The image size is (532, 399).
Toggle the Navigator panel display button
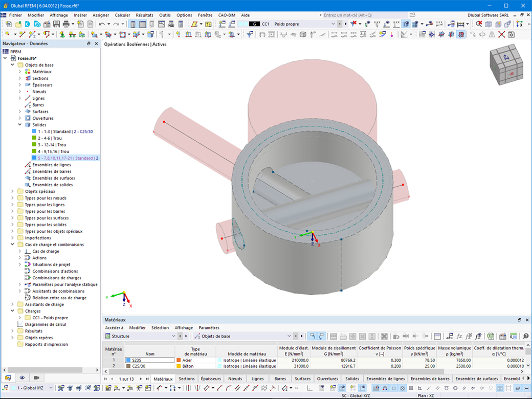[133, 24]
